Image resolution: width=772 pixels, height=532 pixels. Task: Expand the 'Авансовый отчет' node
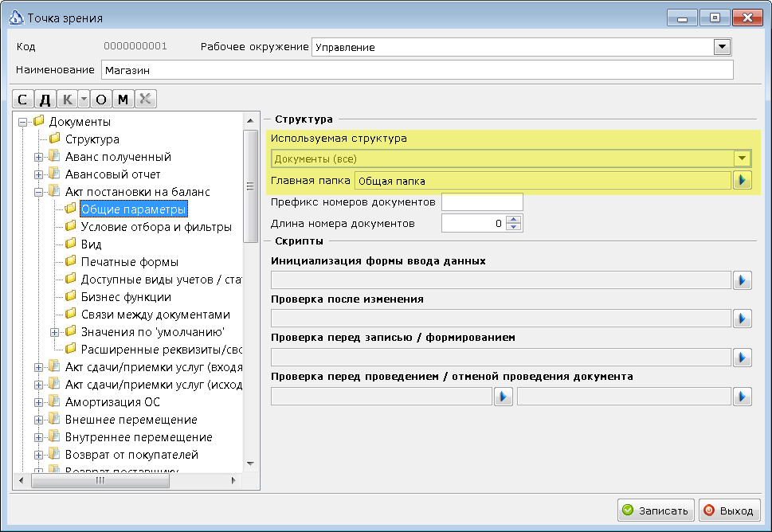click(38, 174)
